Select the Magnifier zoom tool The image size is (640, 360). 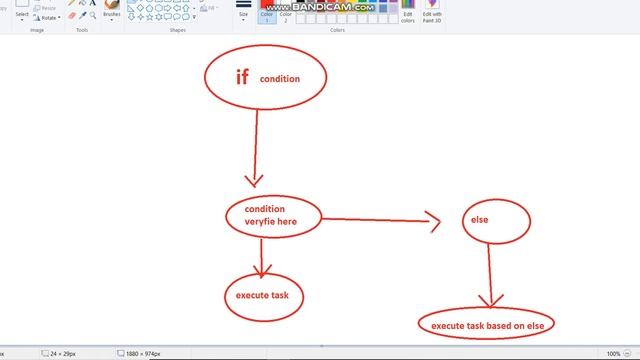[93, 16]
